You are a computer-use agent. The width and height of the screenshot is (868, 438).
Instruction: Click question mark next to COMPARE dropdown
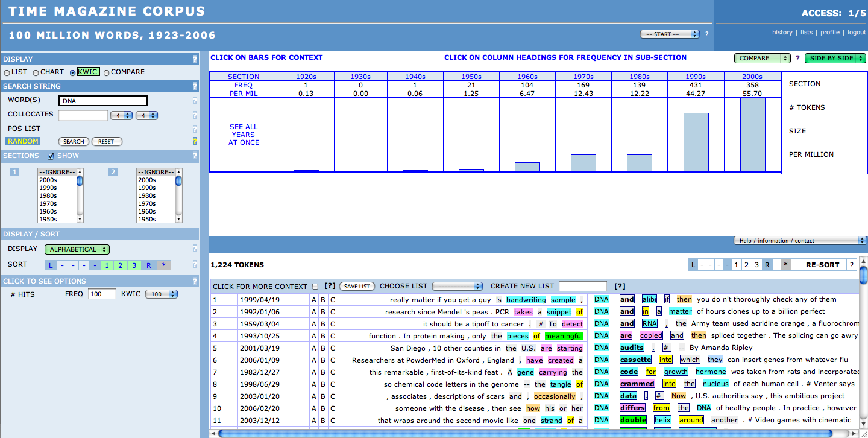click(797, 59)
